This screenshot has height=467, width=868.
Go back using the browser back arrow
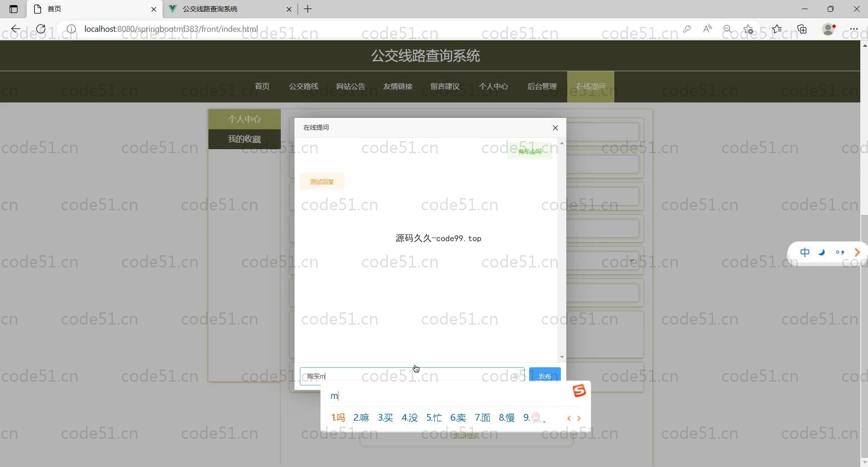point(16,29)
